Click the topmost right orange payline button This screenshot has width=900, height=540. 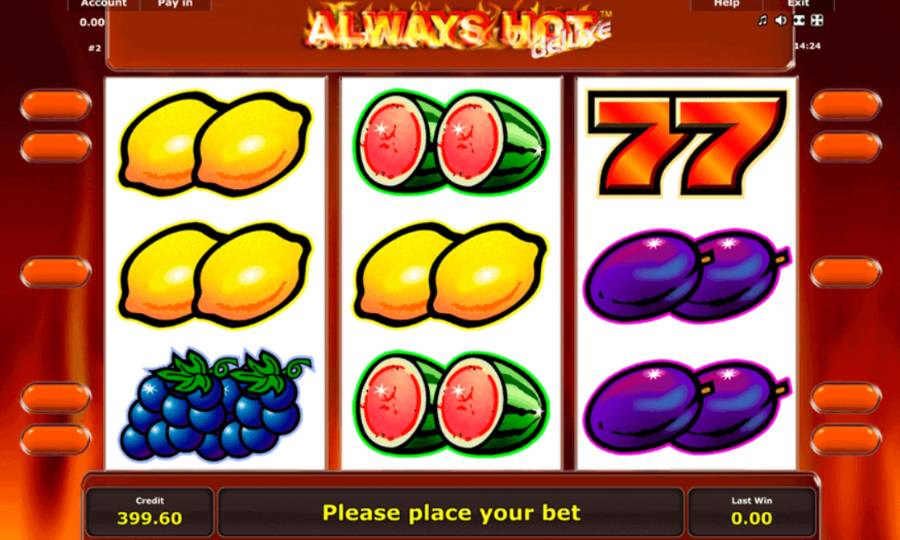(845, 105)
